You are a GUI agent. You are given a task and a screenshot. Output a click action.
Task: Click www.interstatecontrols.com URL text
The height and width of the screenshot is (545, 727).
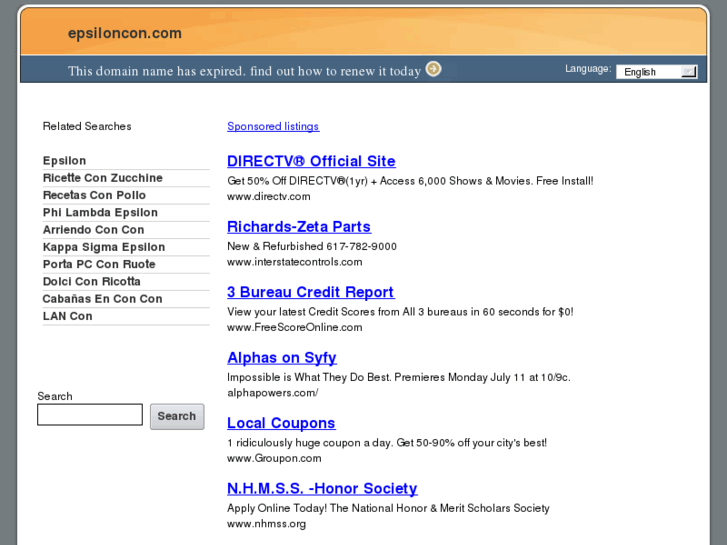coord(294,262)
